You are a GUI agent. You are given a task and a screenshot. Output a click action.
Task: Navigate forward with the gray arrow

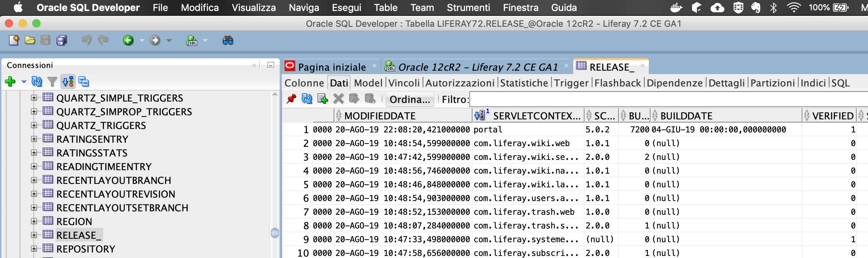pyautogui.click(x=155, y=40)
